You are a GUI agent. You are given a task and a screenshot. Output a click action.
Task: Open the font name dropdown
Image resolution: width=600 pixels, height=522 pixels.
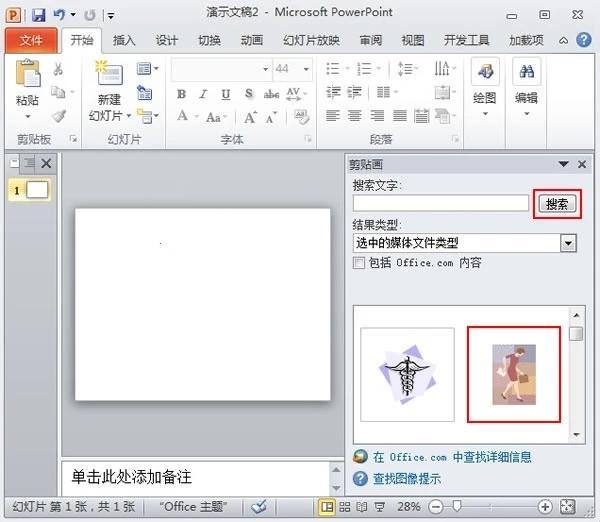[265, 69]
